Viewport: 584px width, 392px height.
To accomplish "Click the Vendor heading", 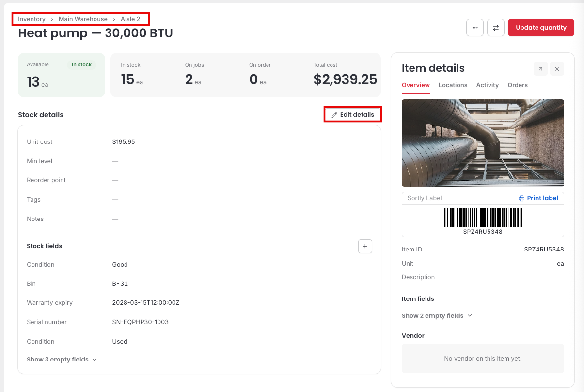I will (x=413, y=336).
